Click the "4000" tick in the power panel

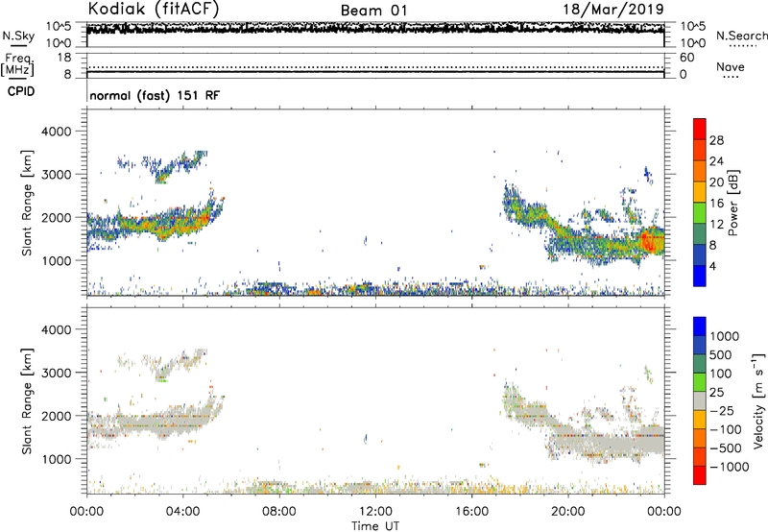point(56,132)
